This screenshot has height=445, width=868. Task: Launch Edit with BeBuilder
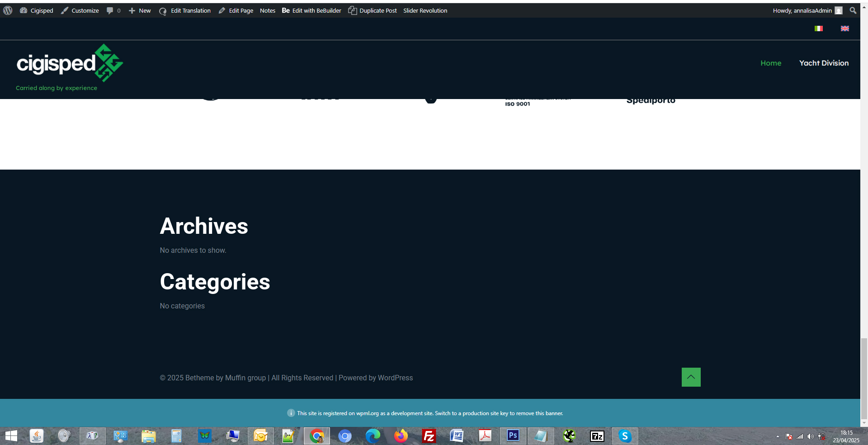click(x=311, y=10)
